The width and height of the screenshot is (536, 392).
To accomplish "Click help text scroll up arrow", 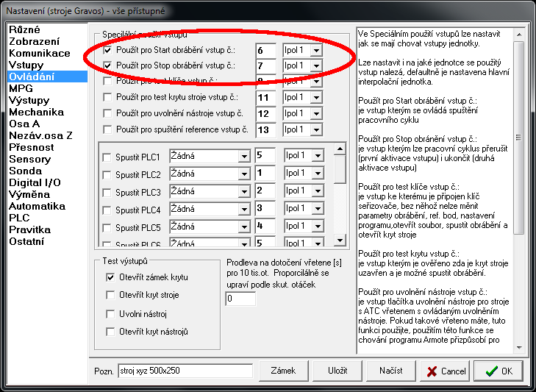I will [519, 35].
